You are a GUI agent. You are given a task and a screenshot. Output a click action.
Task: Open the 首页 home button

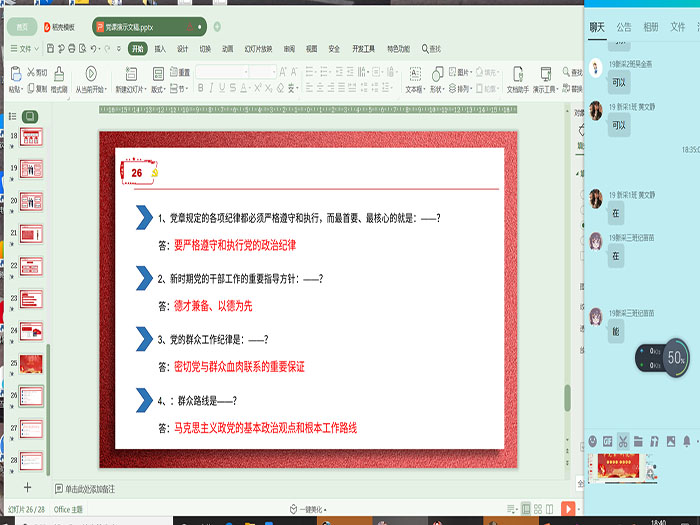click(x=22, y=27)
